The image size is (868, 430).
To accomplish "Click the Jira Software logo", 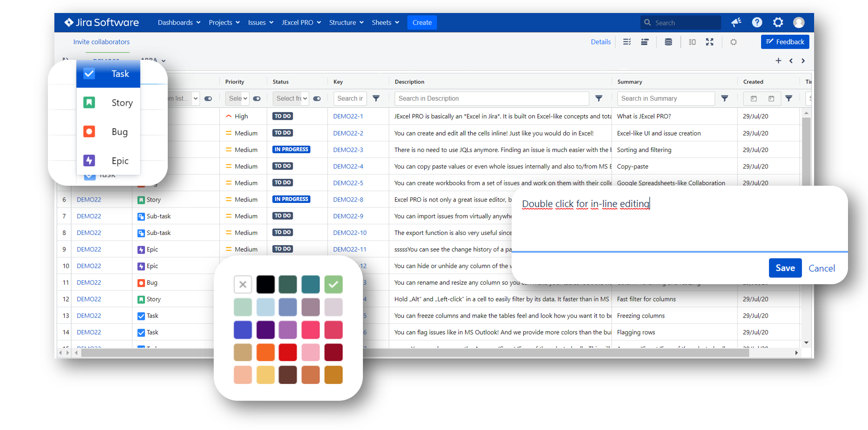I will click(x=101, y=22).
